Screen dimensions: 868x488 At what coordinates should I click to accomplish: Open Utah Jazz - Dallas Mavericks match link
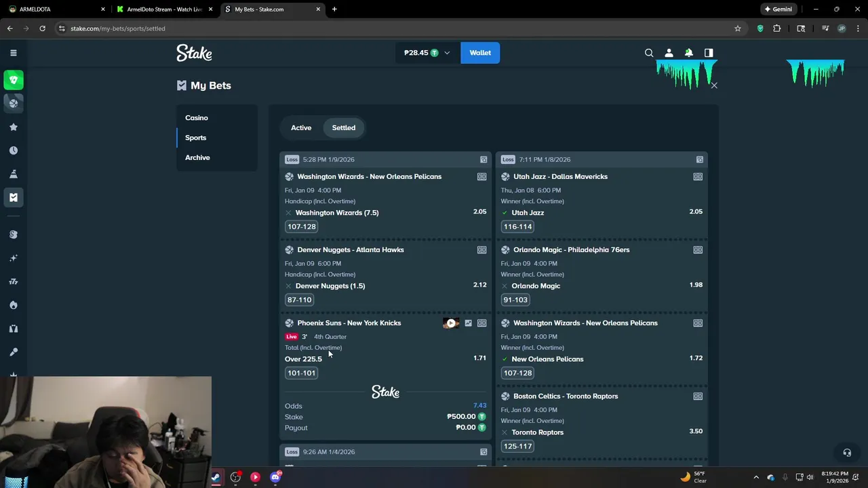pos(560,176)
